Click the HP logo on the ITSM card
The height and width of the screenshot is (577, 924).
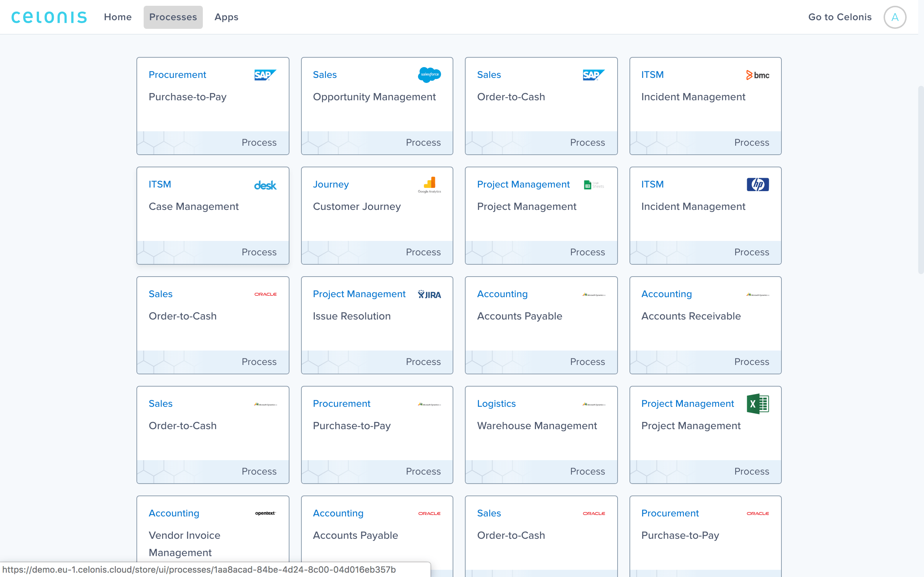tap(758, 185)
